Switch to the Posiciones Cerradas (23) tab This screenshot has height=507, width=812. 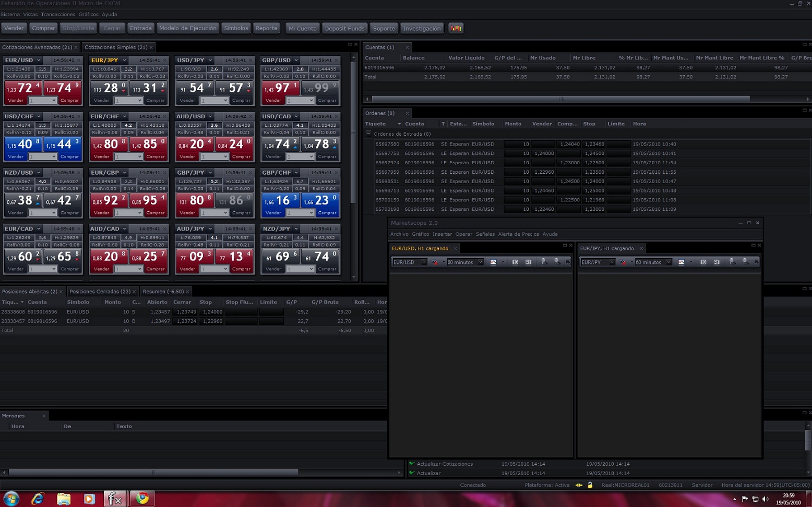point(100,292)
